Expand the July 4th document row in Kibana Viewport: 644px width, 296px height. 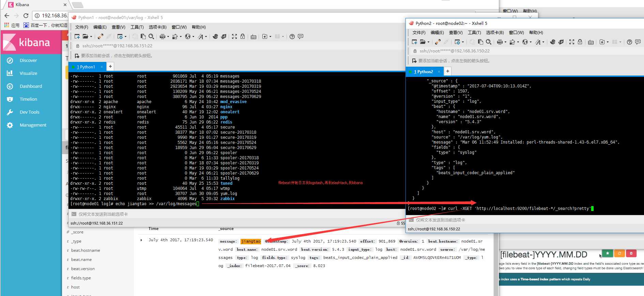pos(141,240)
